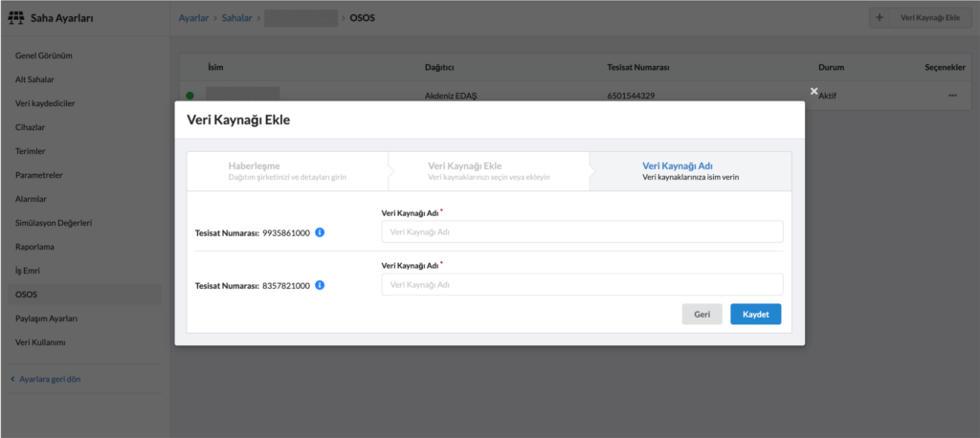The width and height of the screenshot is (980, 438).
Task: Close the Veri Kaynağı Ekle dialog
Action: coord(814,91)
